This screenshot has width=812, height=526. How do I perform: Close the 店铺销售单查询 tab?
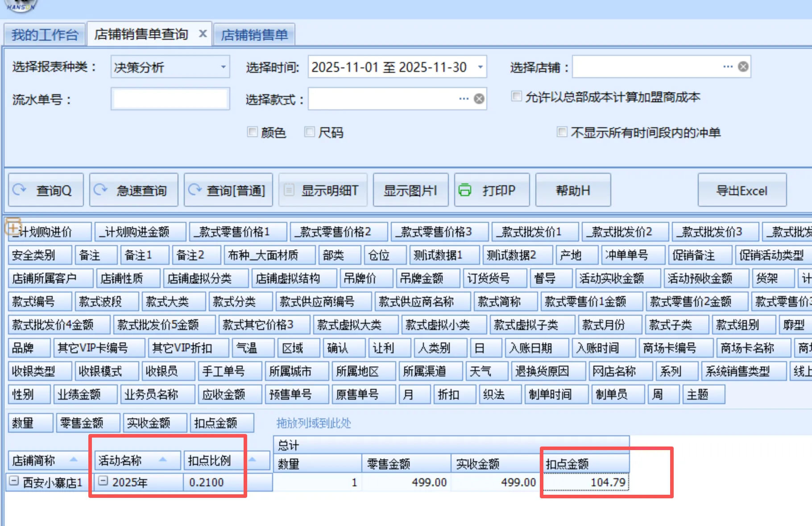click(x=203, y=34)
